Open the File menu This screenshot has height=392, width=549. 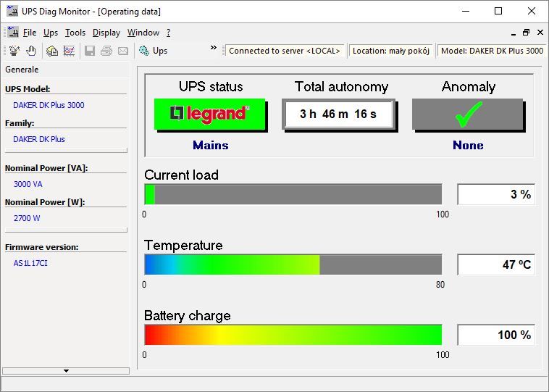(x=30, y=33)
